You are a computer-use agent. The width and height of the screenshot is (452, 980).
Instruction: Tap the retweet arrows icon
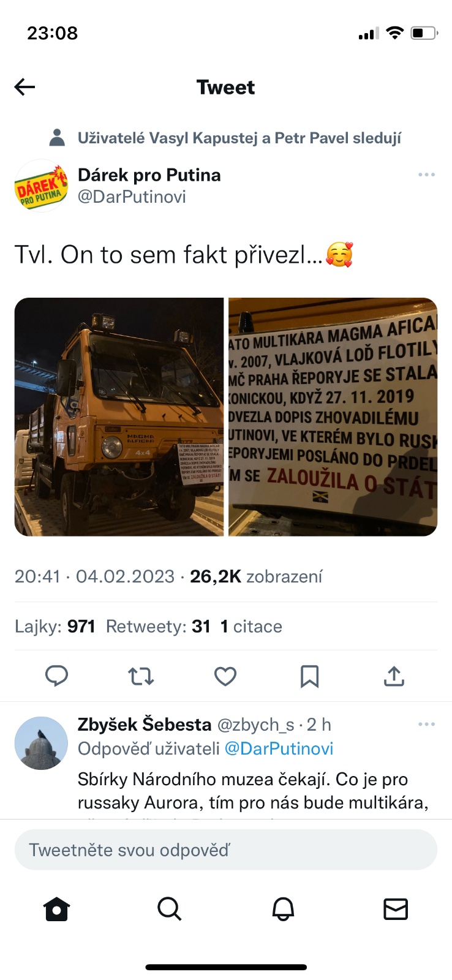tap(141, 676)
